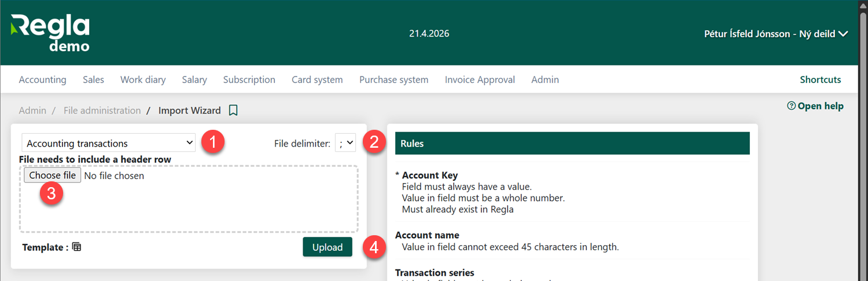Open the Accounting transactions import type dropdown
868x281 pixels.
click(x=109, y=143)
